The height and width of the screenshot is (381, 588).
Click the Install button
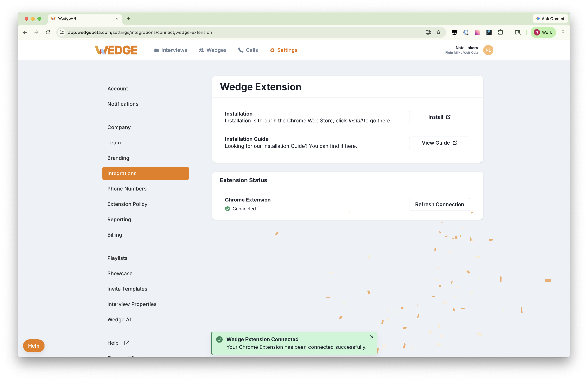coord(439,117)
